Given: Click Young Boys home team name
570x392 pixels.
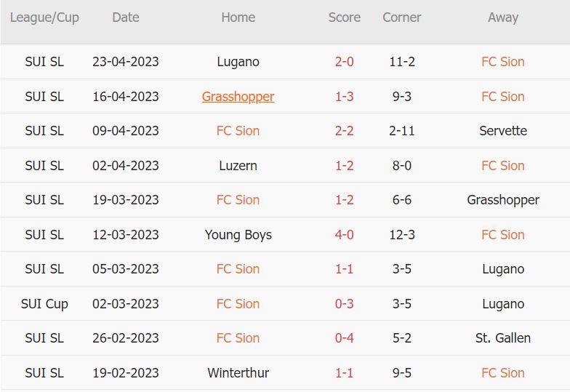Looking at the screenshot, I should coord(238,235).
